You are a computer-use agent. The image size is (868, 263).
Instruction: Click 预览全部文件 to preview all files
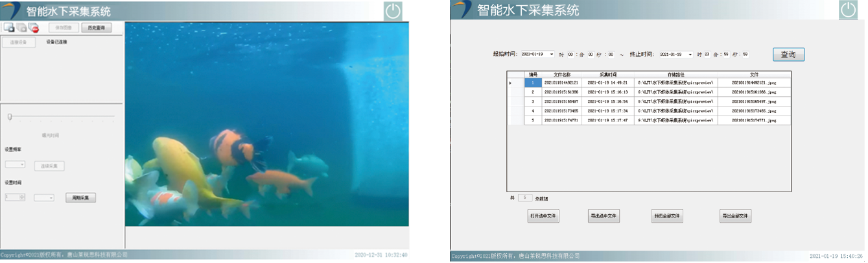coord(667,216)
